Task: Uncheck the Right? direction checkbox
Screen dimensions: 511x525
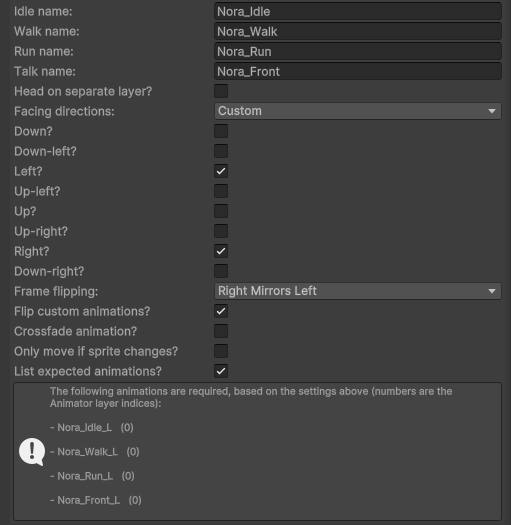Action: click(221, 251)
